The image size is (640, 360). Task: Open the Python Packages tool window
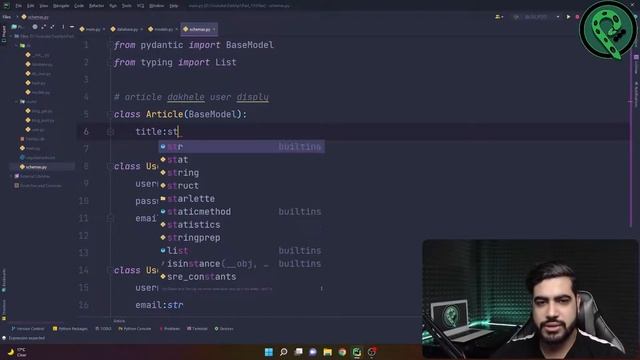point(70,329)
